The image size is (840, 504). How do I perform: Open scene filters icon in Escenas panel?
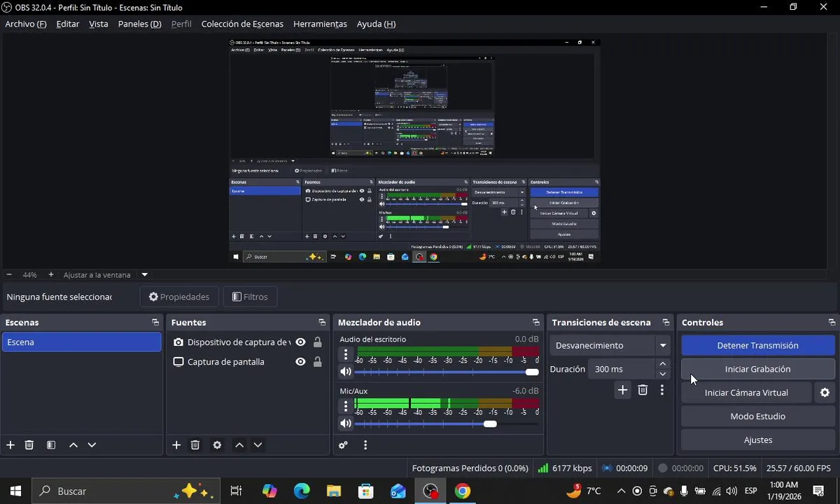click(51, 444)
